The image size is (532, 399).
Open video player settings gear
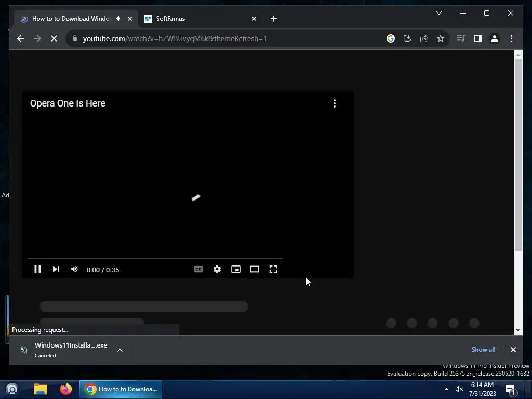click(x=217, y=270)
